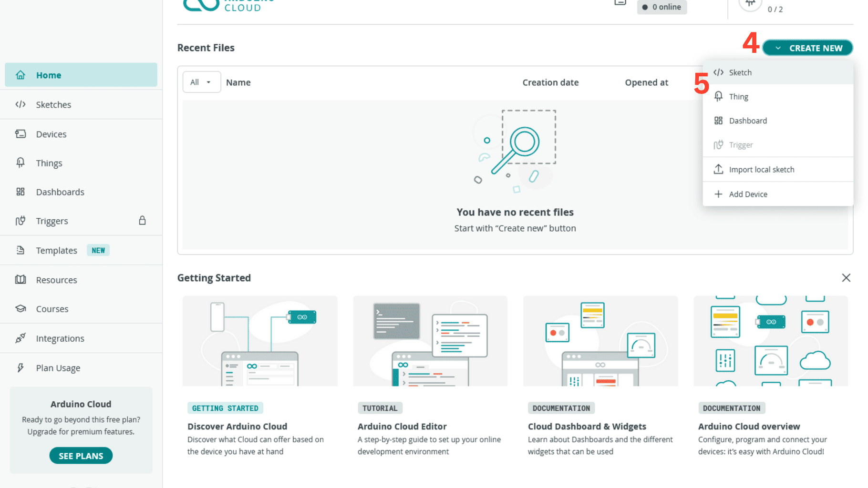868x488 pixels.
Task: Choose Sketch from the Create New menu
Action: [778, 72]
